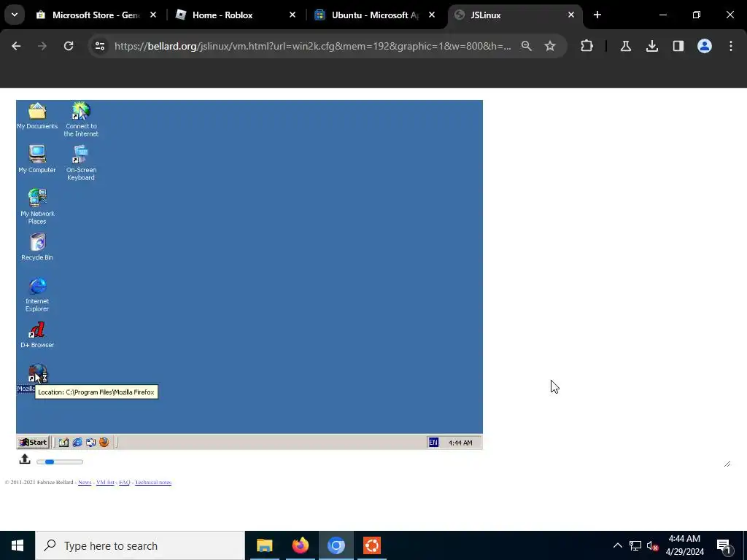Click the Type here to search box

(x=140, y=545)
